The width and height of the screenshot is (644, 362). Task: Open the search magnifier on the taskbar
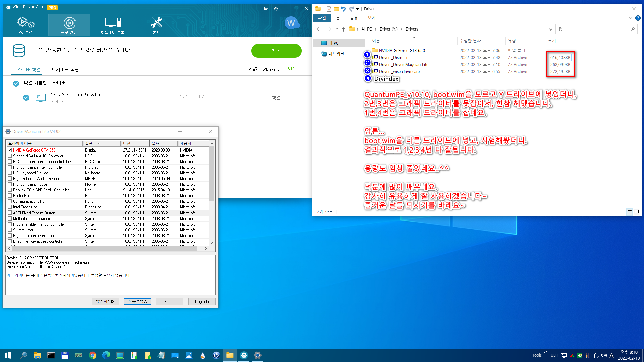coord(23,355)
